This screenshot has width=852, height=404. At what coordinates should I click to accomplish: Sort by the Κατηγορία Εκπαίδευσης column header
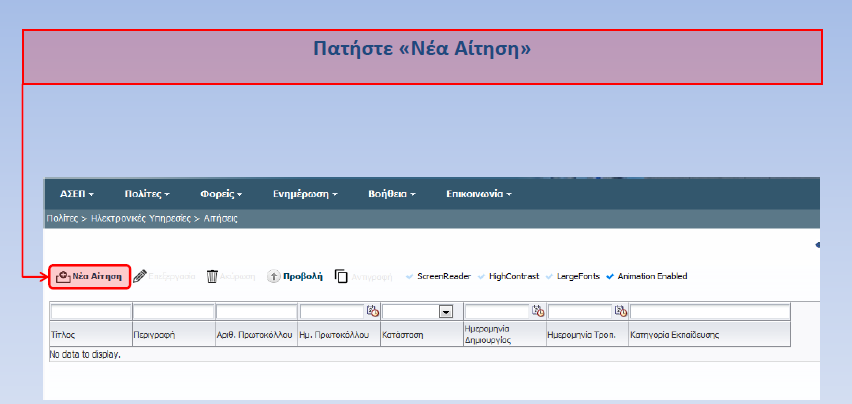(674, 333)
